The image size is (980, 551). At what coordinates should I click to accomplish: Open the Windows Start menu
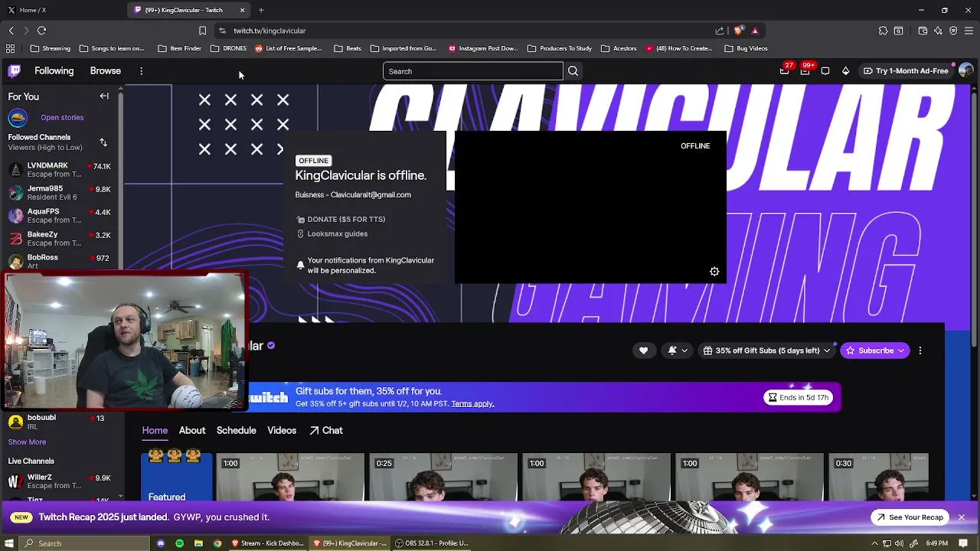(x=9, y=543)
